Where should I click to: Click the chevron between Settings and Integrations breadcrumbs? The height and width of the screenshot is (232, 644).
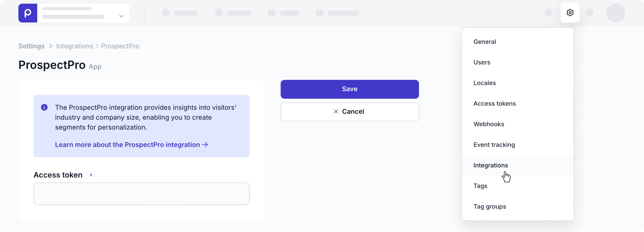(x=50, y=46)
